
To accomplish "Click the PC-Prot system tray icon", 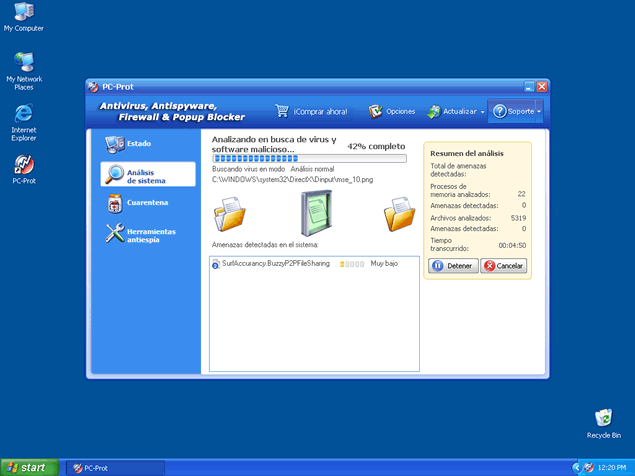I will click(588, 468).
